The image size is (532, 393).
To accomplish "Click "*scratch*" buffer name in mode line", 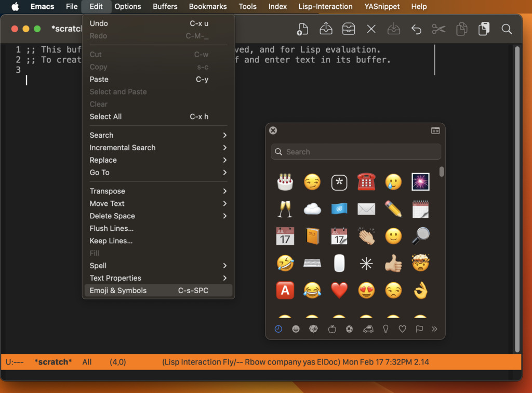I will click(x=53, y=362).
